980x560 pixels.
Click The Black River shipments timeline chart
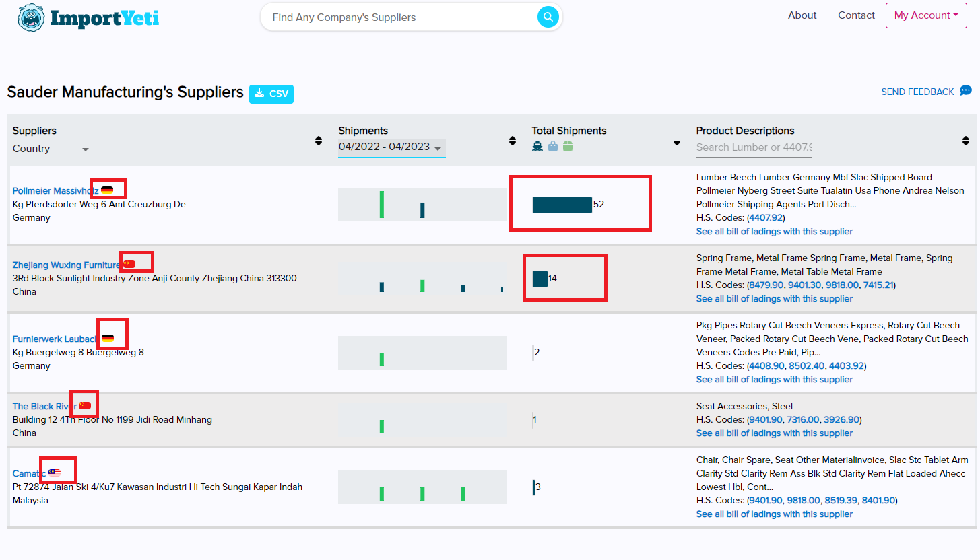pos(422,420)
